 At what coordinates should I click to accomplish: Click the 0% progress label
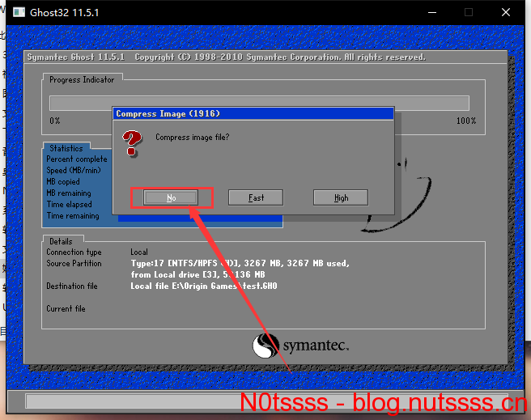click(54, 121)
